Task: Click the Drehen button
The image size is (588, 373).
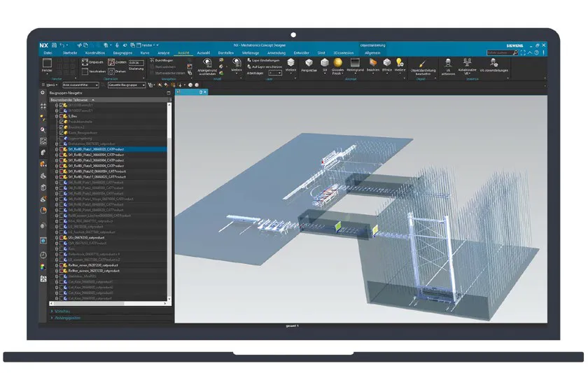Action: [x=117, y=71]
